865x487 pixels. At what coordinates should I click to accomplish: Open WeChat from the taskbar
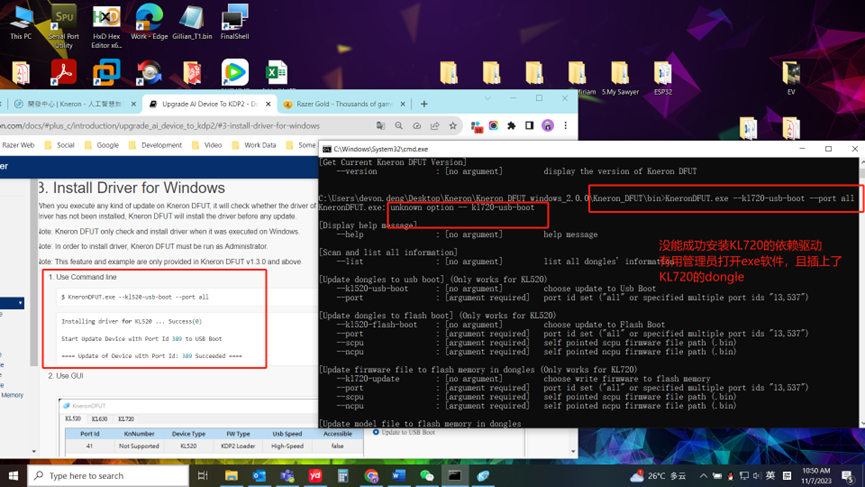coord(427,475)
